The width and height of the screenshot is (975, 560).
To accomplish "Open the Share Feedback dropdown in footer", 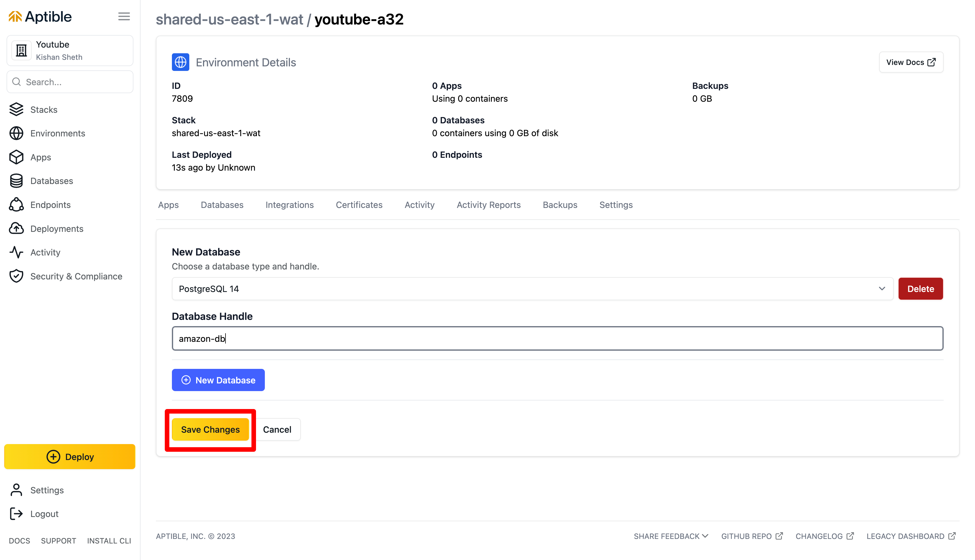I will (x=671, y=536).
